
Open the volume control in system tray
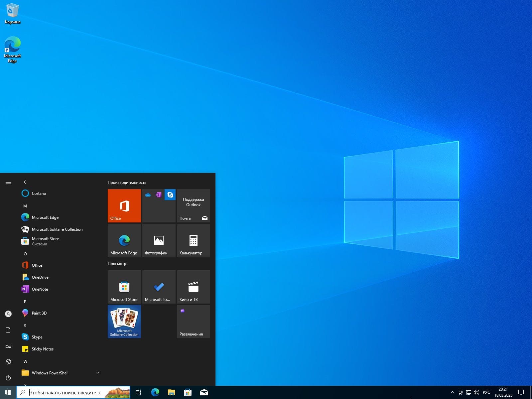476,392
